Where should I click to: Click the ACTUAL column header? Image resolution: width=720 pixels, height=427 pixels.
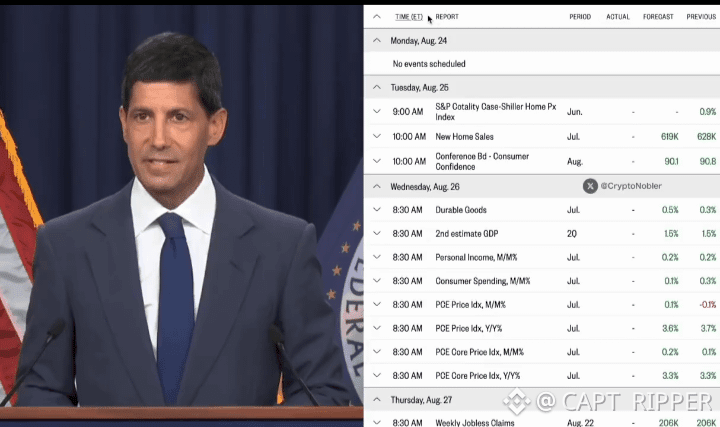tap(618, 17)
